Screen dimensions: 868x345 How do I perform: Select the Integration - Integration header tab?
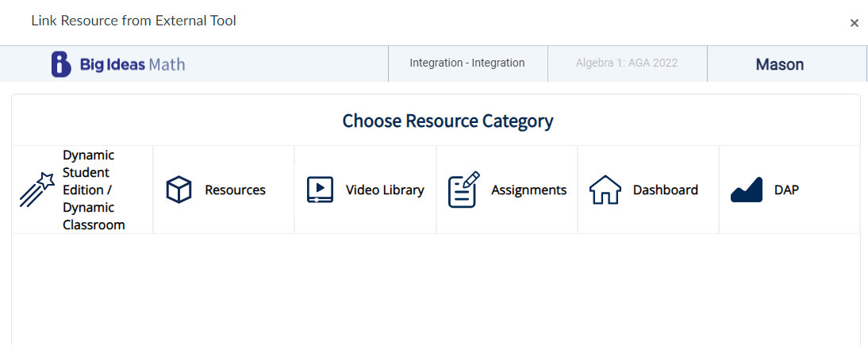pyautogui.click(x=467, y=63)
